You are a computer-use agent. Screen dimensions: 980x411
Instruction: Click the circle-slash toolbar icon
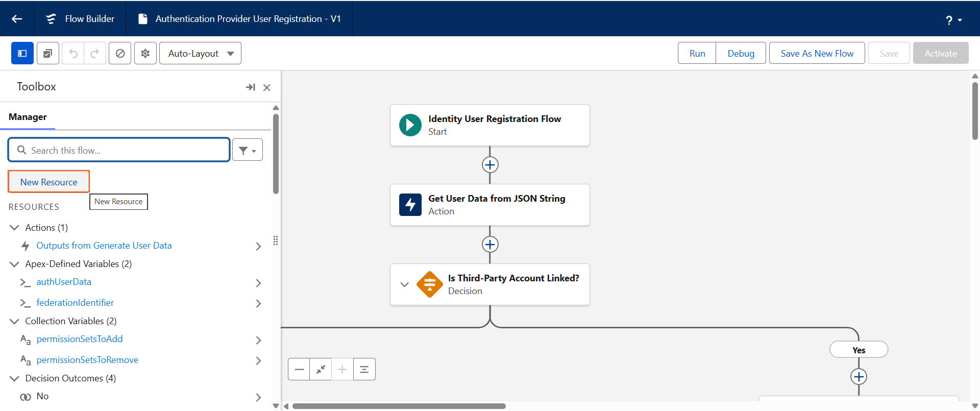(x=120, y=53)
